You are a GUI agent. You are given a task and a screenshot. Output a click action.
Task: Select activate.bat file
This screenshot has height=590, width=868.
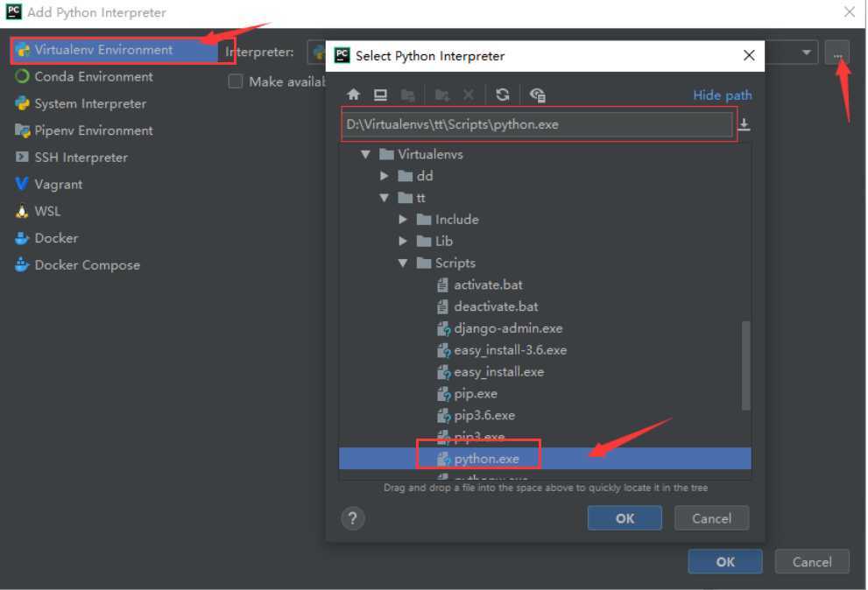[479, 285]
